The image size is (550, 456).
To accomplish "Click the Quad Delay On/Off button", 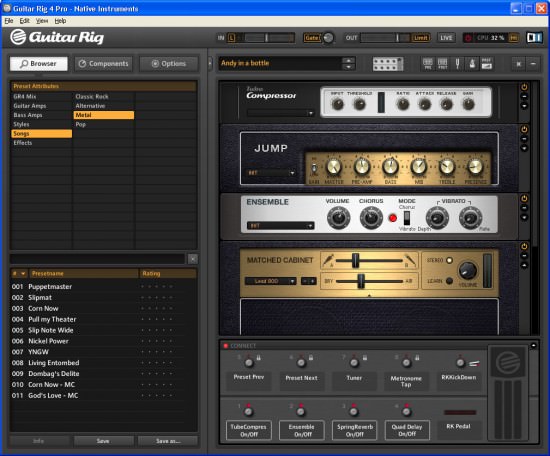I will (x=407, y=430).
